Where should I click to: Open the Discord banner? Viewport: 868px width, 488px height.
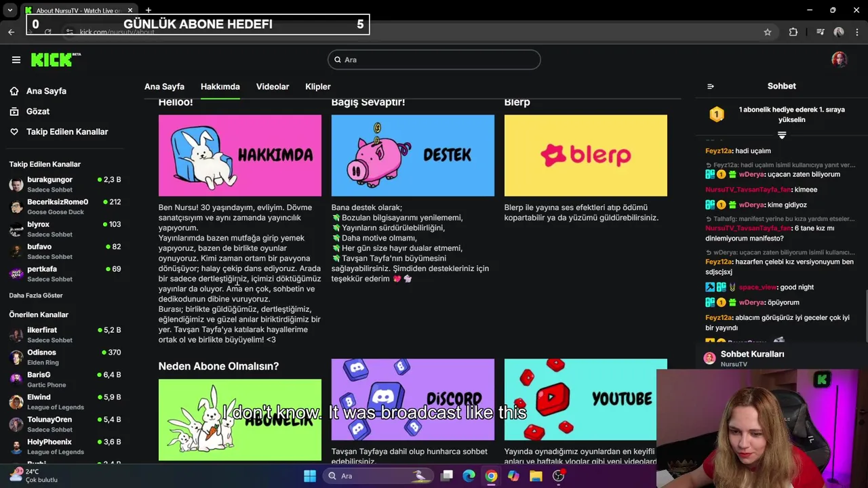click(413, 399)
